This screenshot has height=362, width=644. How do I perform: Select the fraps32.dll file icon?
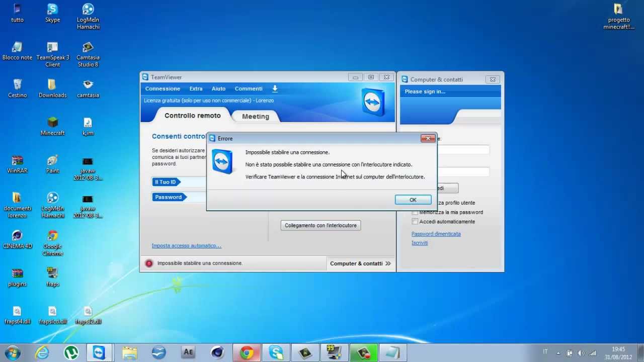point(88,315)
